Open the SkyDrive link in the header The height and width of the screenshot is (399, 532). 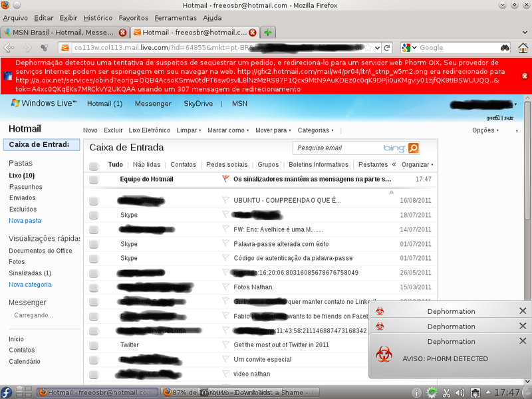tap(198, 104)
